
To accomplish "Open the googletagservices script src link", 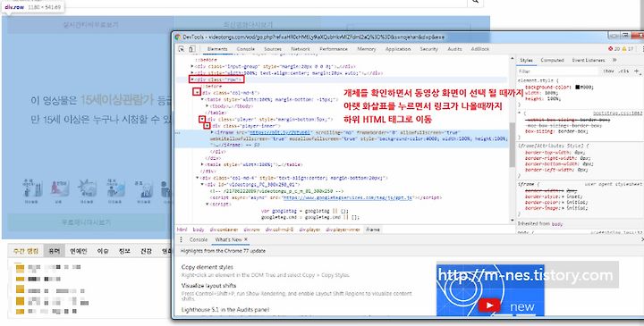I will coord(347,197).
